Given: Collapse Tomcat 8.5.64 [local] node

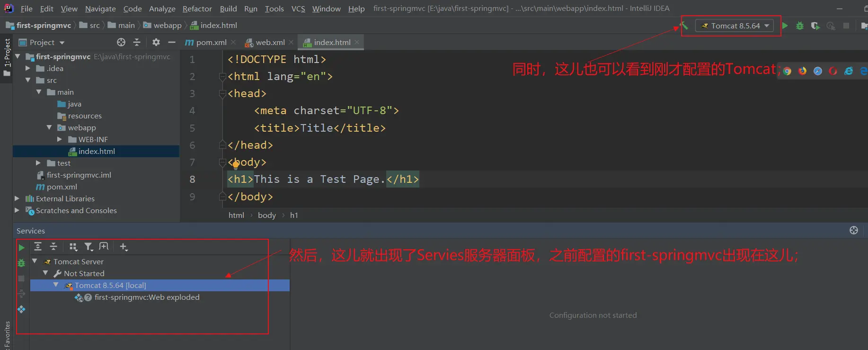Looking at the screenshot, I should point(56,285).
